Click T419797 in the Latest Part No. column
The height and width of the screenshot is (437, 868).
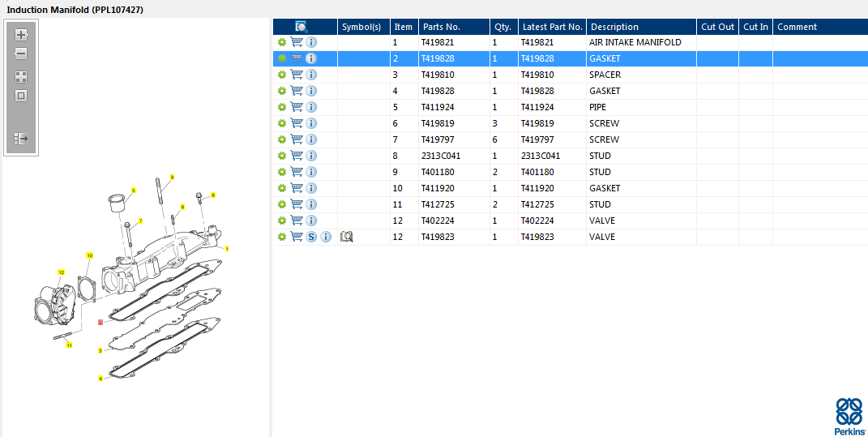point(537,139)
